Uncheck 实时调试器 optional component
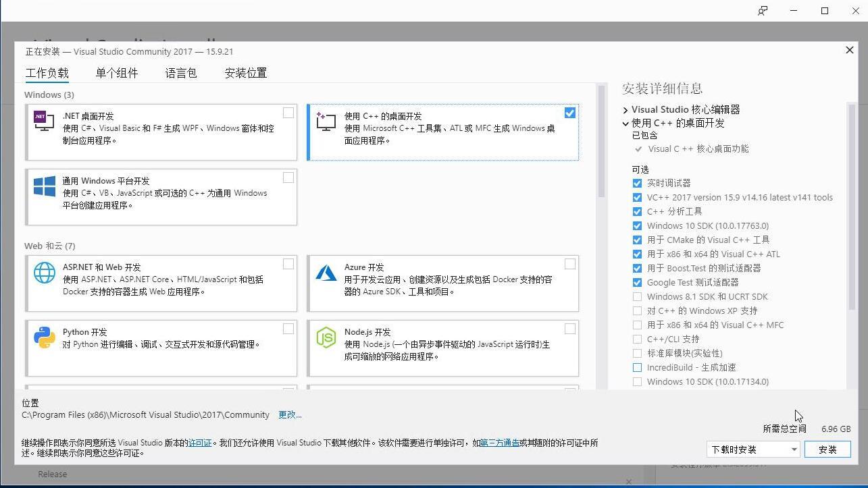Screen dimensions: 868x488 pyautogui.click(x=637, y=183)
